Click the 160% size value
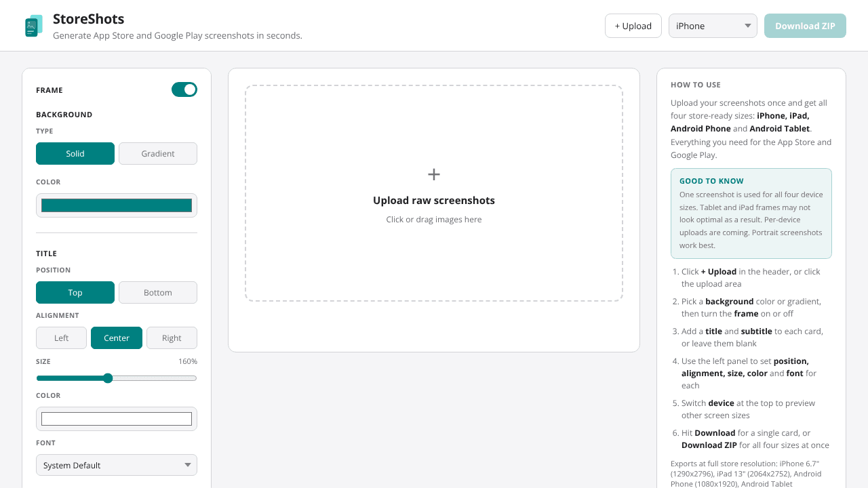Image resolution: width=868 pixels, height=488 pixels. point(188,362)
